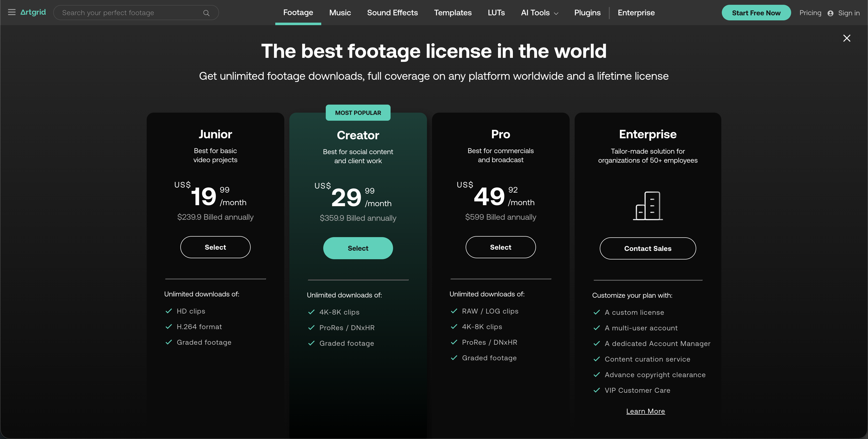This screenshot has width=868, height=439.
Task: Click the Enterprise plan card title
Action: (648, 134)
